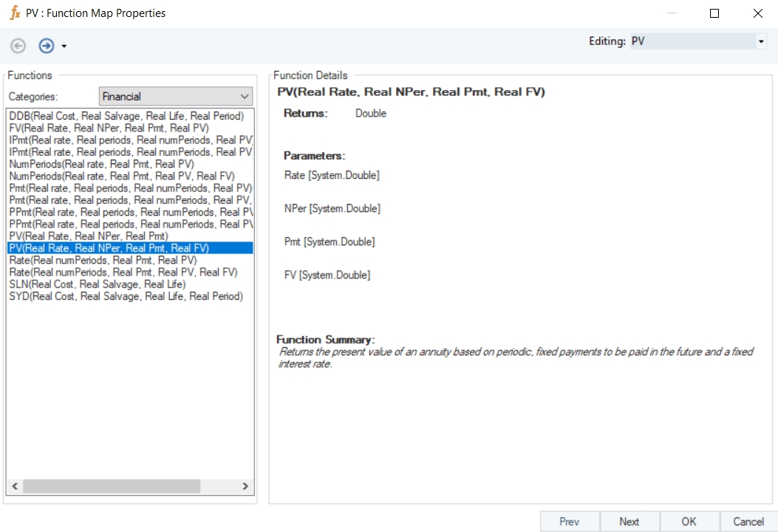Click the Cancel button
The width and height of the screenshot is (778, 532).
tap(748, 522)
